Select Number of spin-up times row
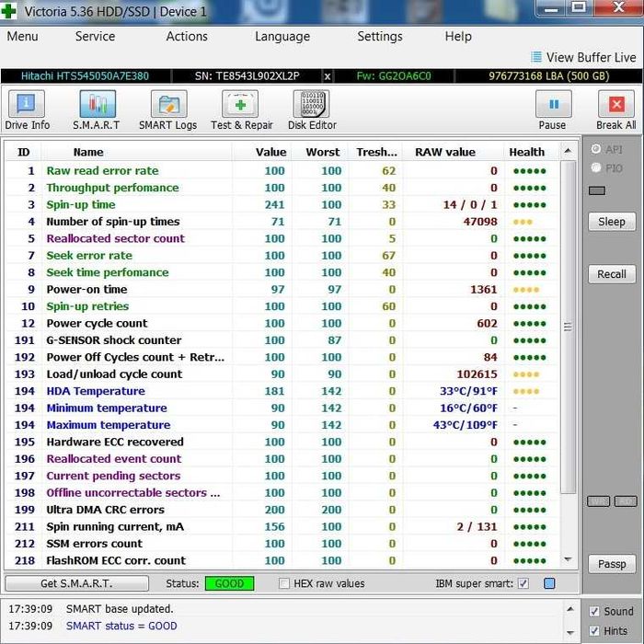The width and height of the screenshot is (644, 644). [282, 222]
